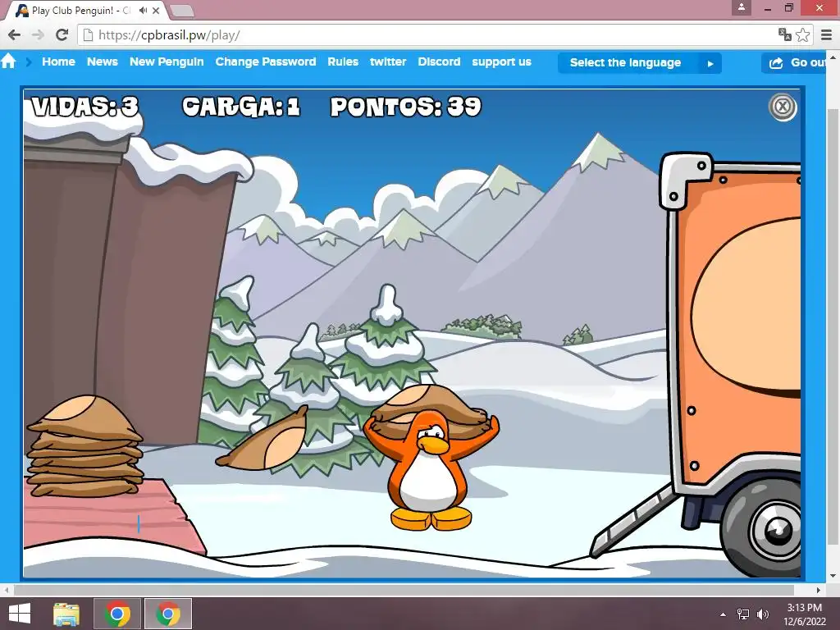Click the second highlighted Chrome taskbar icon
This screenshot has width=840, height=630.
point(168,614)
